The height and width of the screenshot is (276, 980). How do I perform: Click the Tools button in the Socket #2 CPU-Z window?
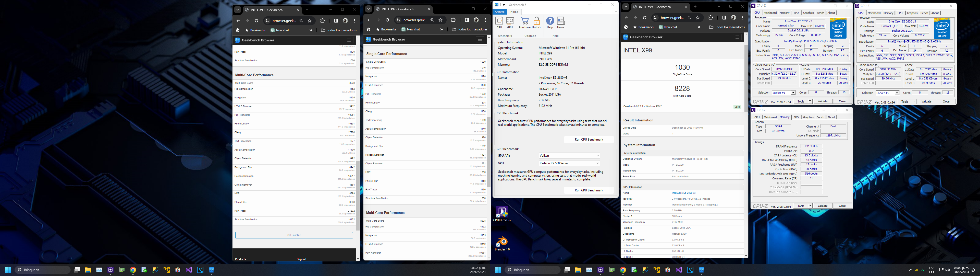[905, 102]
